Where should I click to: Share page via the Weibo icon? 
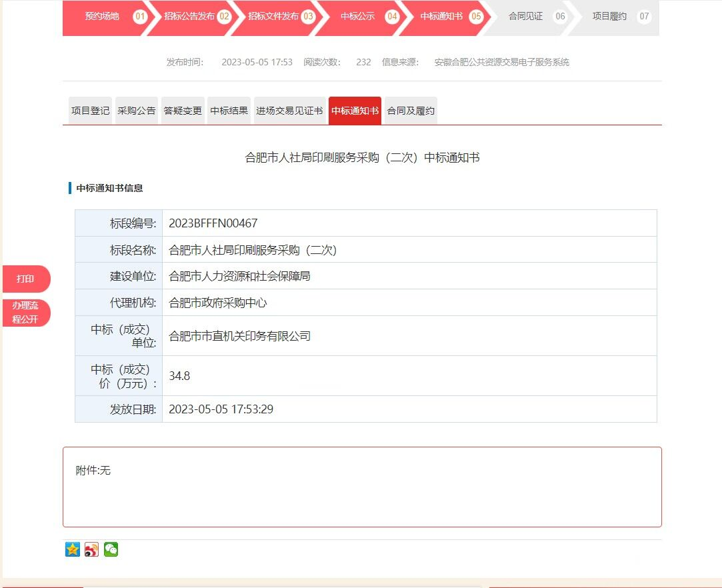coord(92,549)
